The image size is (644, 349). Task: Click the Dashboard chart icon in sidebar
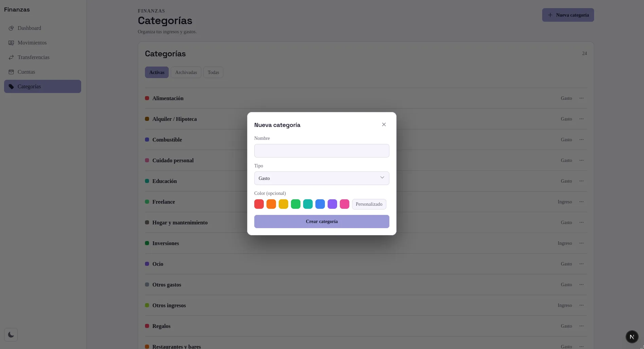coord(11,28)
